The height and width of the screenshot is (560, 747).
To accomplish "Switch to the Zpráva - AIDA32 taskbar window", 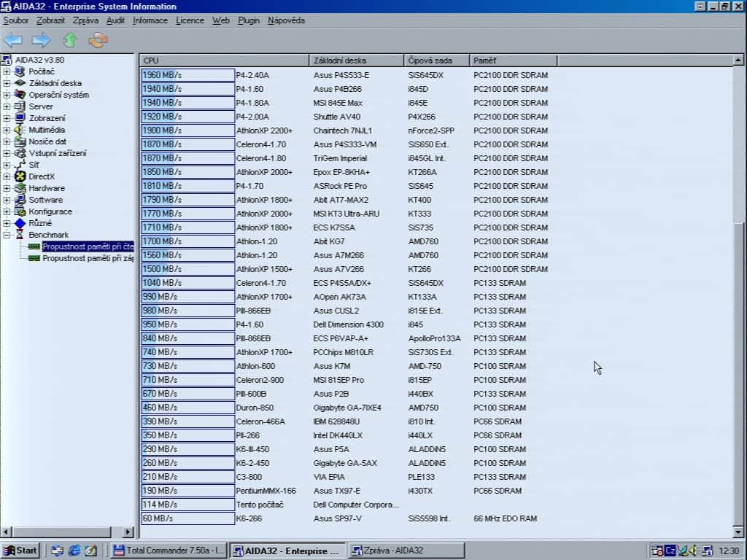I will click(x=406, y=551).
